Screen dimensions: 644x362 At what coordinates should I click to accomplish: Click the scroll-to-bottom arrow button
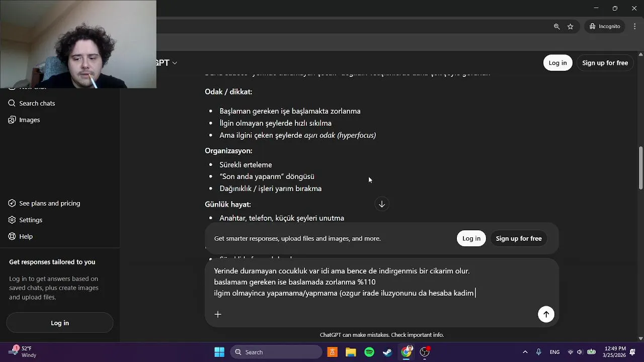click(382, 204)
